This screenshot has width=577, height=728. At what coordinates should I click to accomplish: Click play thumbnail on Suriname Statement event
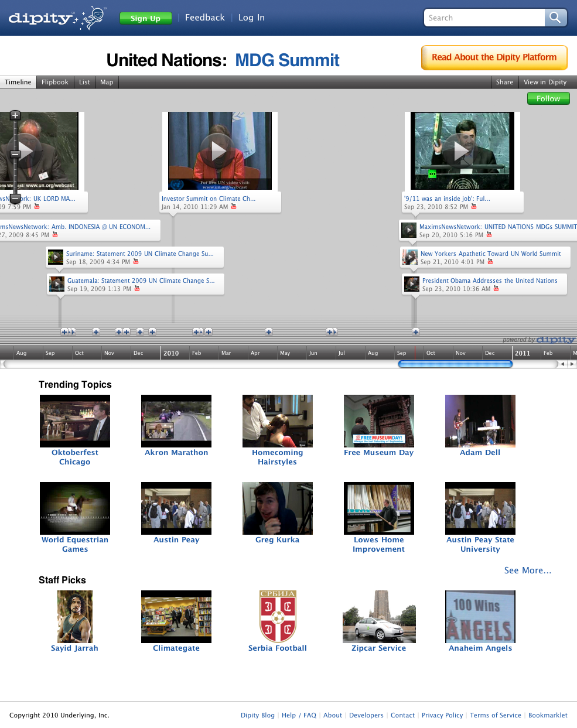(x=56, y=257)
